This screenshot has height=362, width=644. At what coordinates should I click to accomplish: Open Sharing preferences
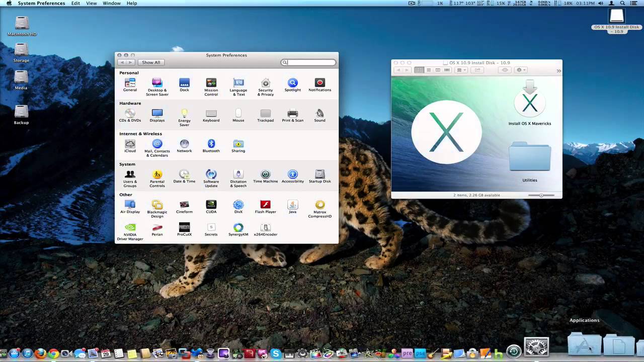tap(238, 145)
